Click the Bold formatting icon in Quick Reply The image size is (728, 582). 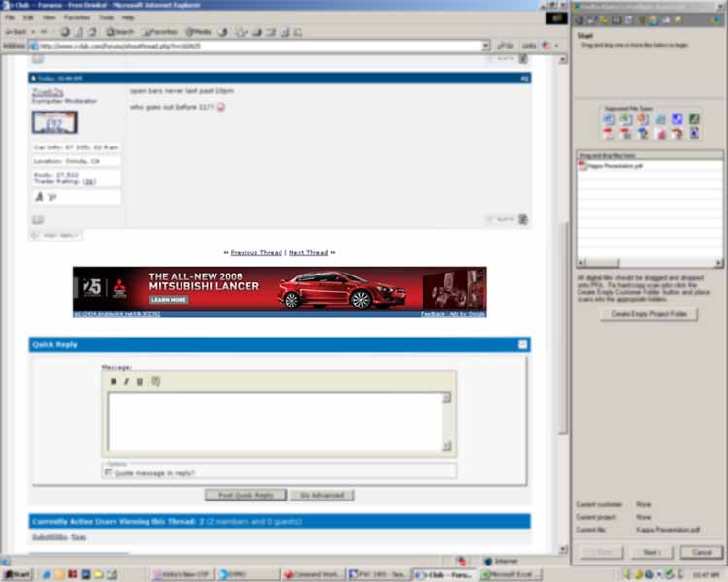pos(114,382)
